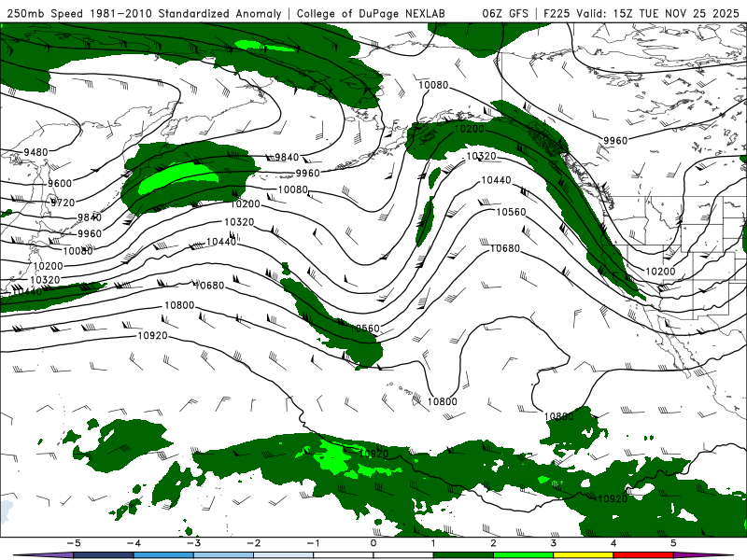Viewport: 747px width, 560px height.
Task: Click the dark navy -5 to -4 color bar segment
Action: click(104, 555)
